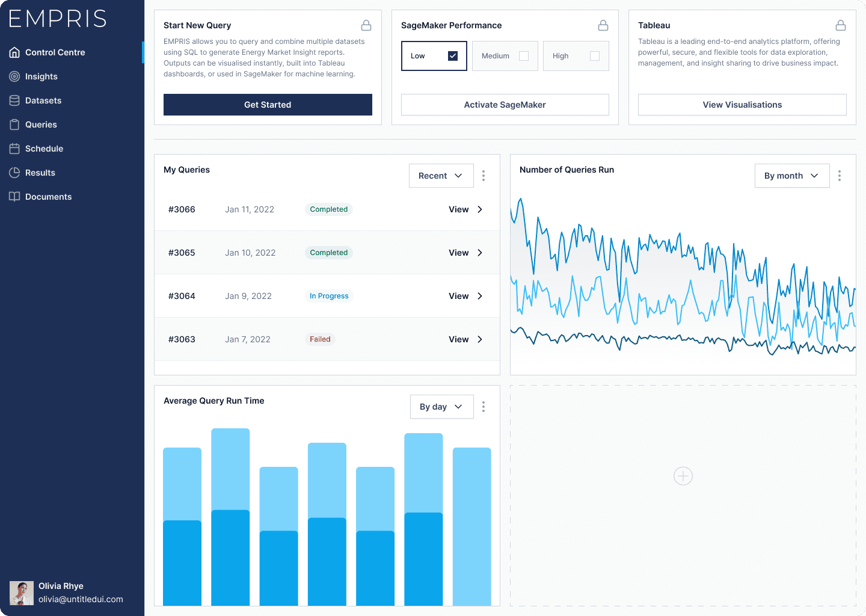
Task: Click the Control Centre home icon
Action: [x=14, y=52]
